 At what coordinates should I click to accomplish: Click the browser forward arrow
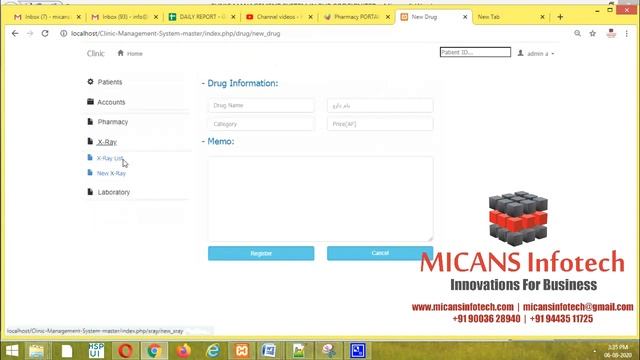pyautogui.click(x=30, y=33)
